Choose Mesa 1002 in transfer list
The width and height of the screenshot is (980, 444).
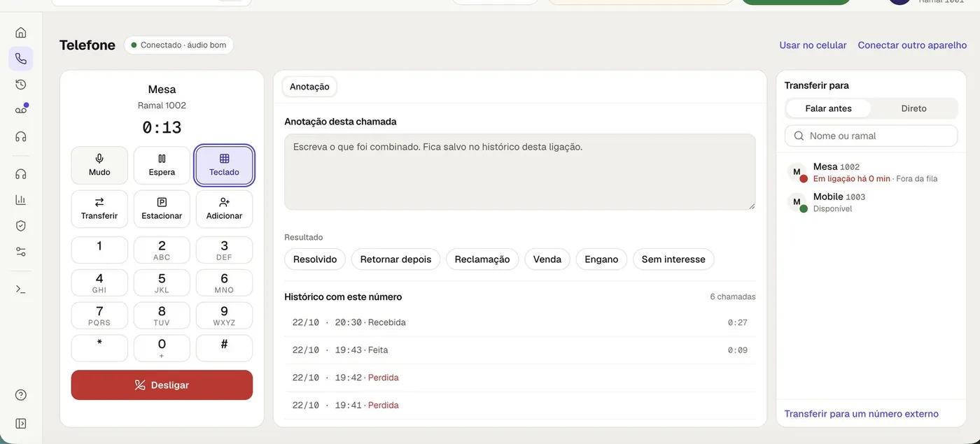(871, 172)
